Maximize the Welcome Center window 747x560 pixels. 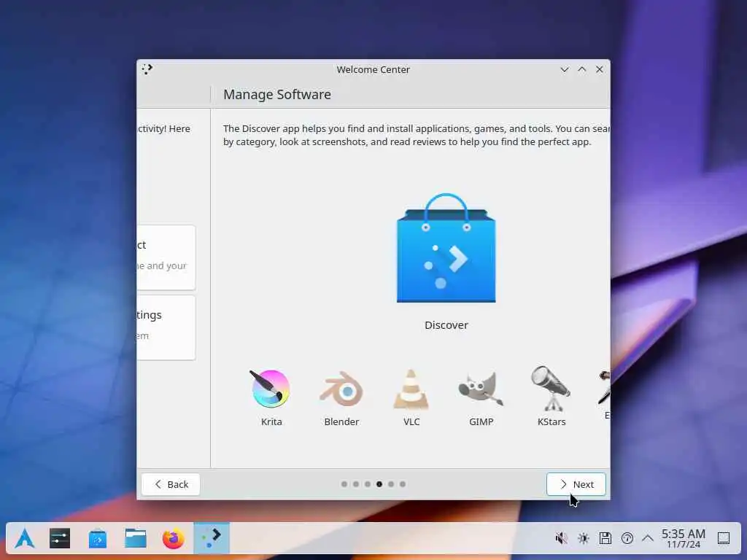pos(581,69)
